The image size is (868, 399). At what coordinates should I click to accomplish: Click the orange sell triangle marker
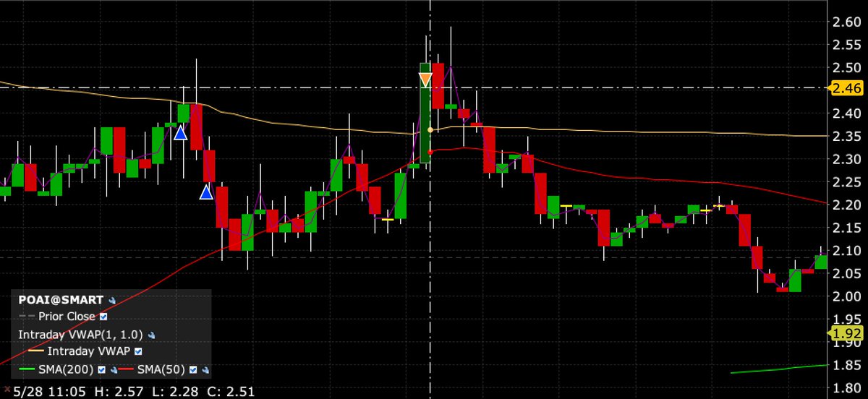(x=425, y=80)
